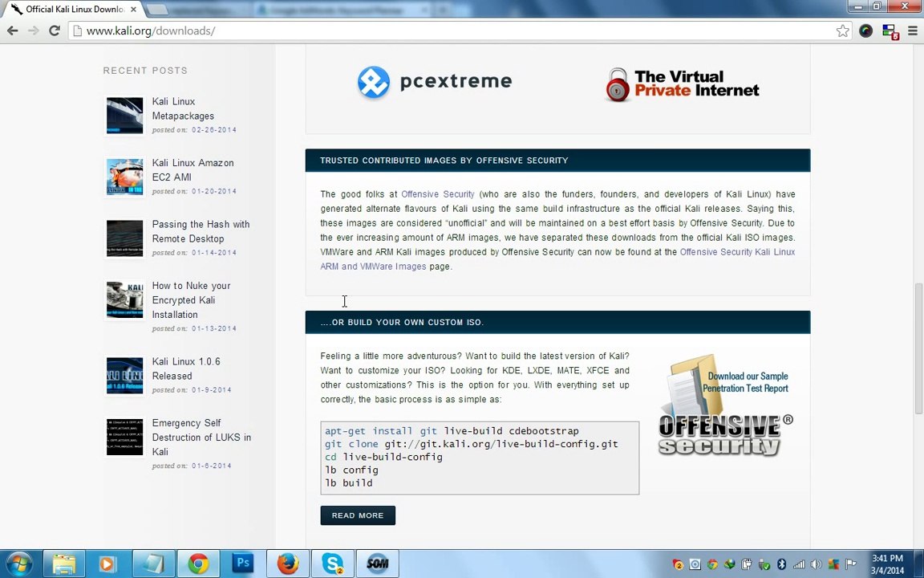This screenshot has height=578, width=924.
Task: Launch the media player taskbar icon
Action: [x=107, y=564]
